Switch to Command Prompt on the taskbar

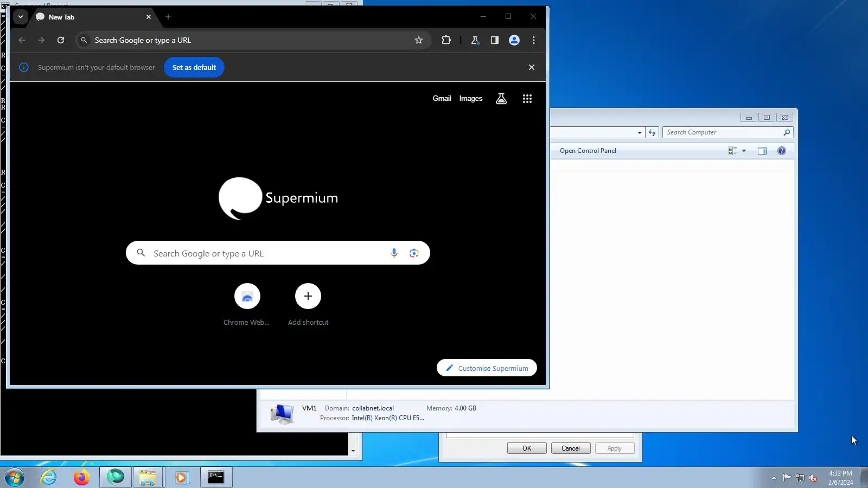(x=216, y=477)
